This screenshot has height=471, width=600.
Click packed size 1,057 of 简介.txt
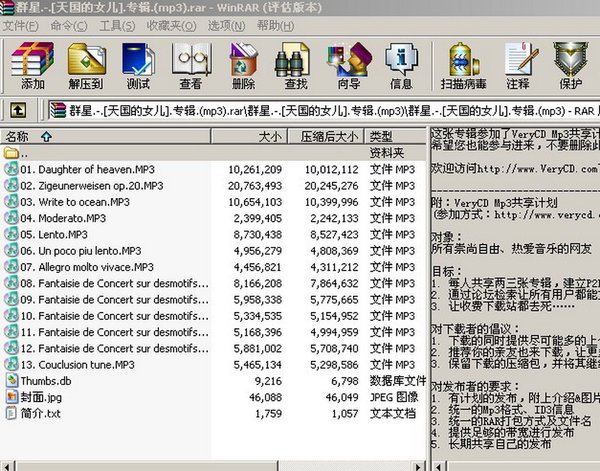coord(345,414)
